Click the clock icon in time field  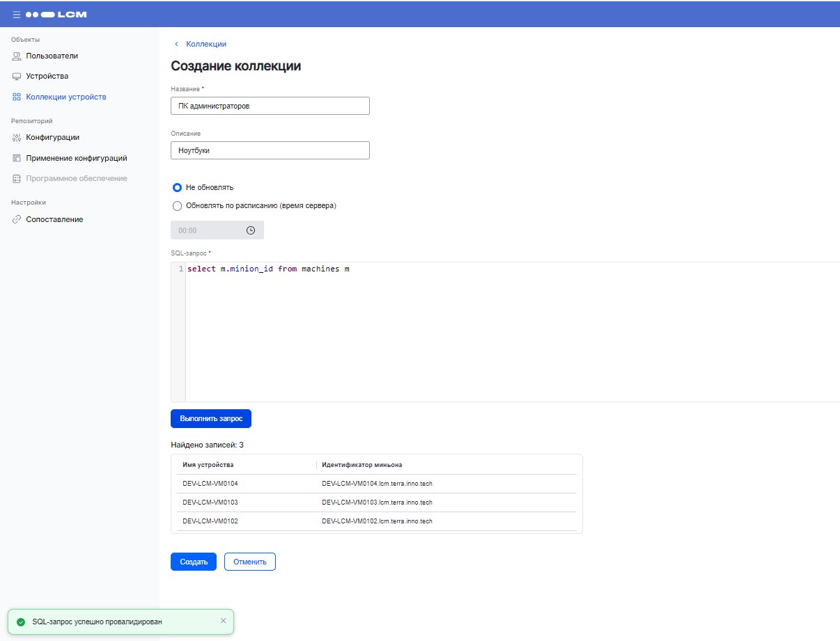click(x=251, y=230)
